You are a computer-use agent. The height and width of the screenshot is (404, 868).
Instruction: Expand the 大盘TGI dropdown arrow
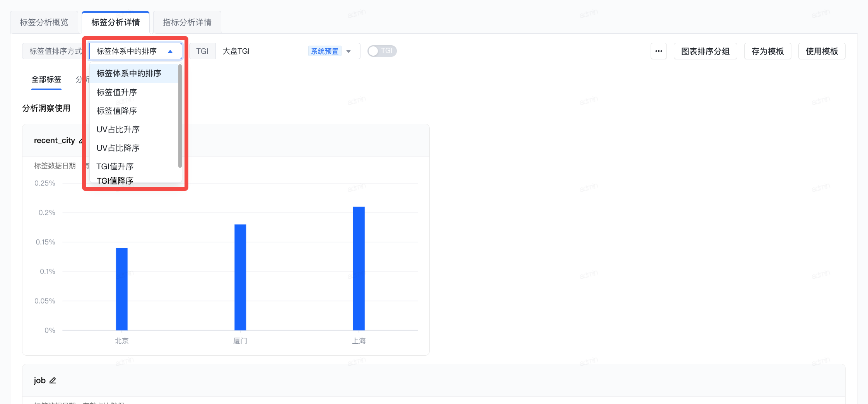(x=349, y=51)
